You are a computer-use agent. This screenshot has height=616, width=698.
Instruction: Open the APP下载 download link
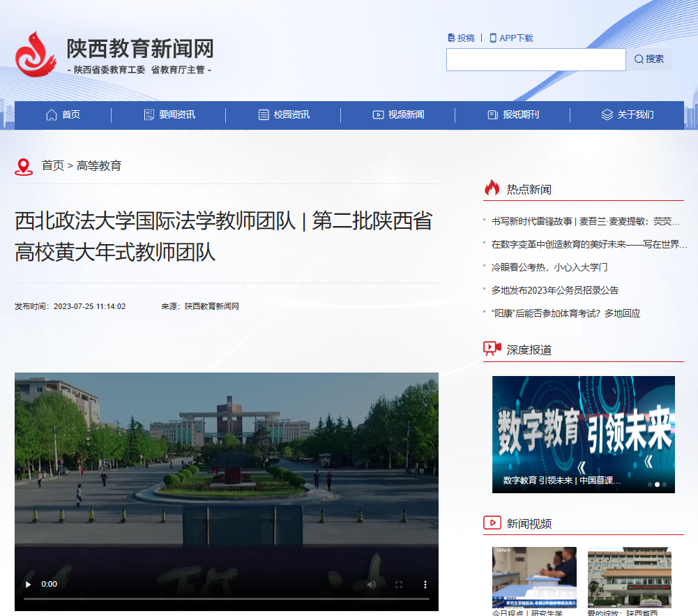(x=511, y=38)
